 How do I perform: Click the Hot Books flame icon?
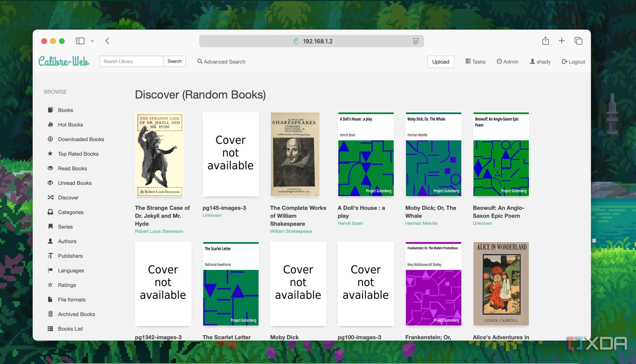click(50, 125)
